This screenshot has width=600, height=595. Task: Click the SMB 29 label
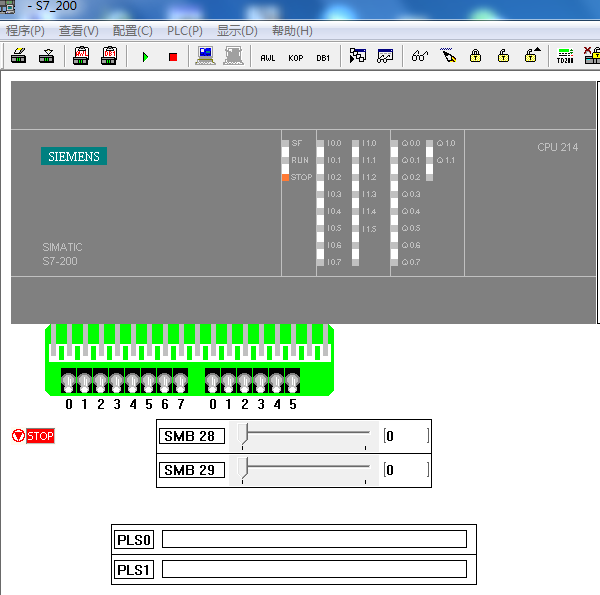(192, 470)
